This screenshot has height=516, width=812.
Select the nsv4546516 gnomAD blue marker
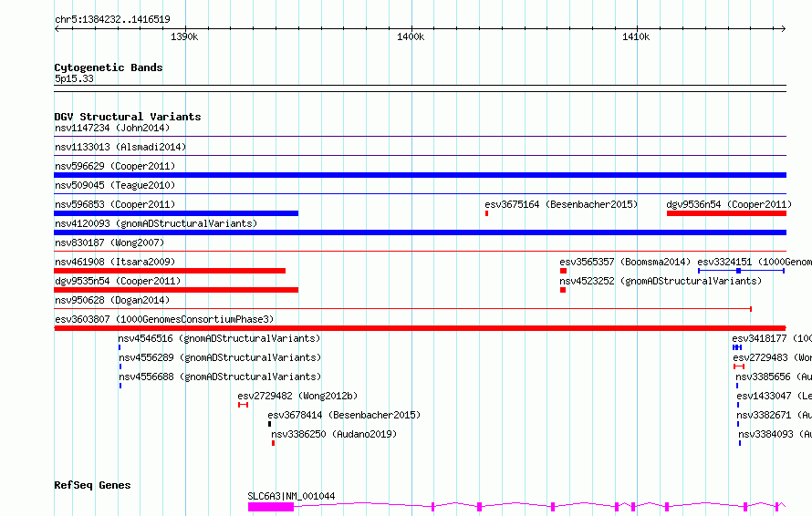click(120, 347)
